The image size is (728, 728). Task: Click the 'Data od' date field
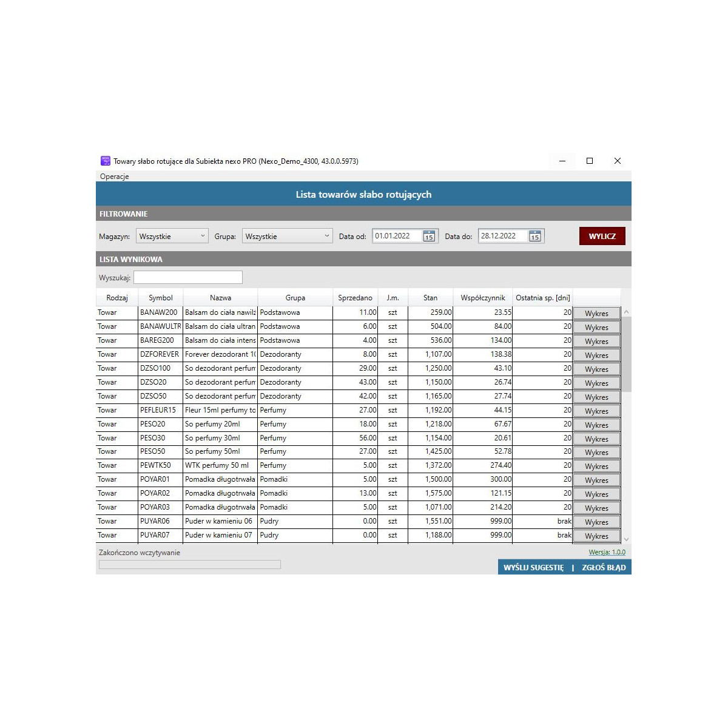pyautogui.click(x=397, y=237)
